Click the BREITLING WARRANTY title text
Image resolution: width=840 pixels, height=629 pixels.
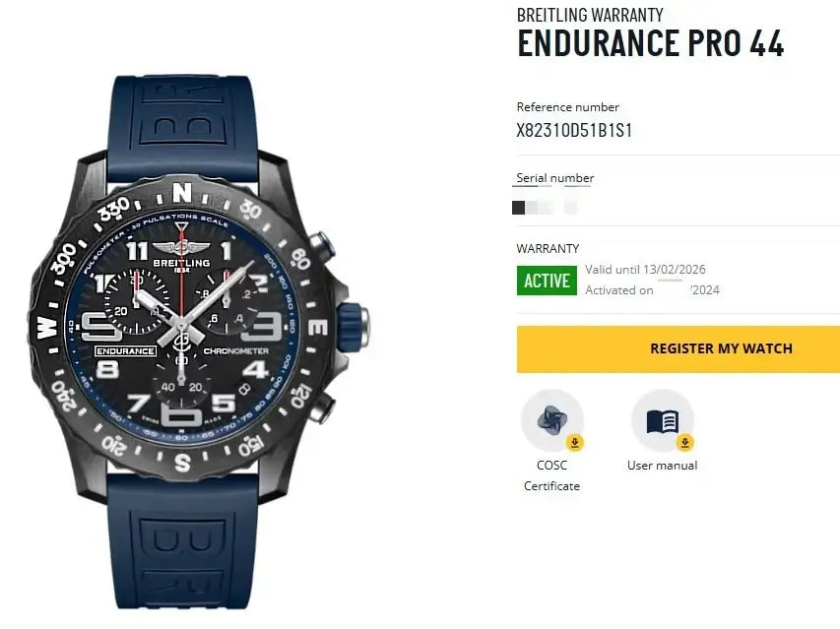[x=590, y=15]
